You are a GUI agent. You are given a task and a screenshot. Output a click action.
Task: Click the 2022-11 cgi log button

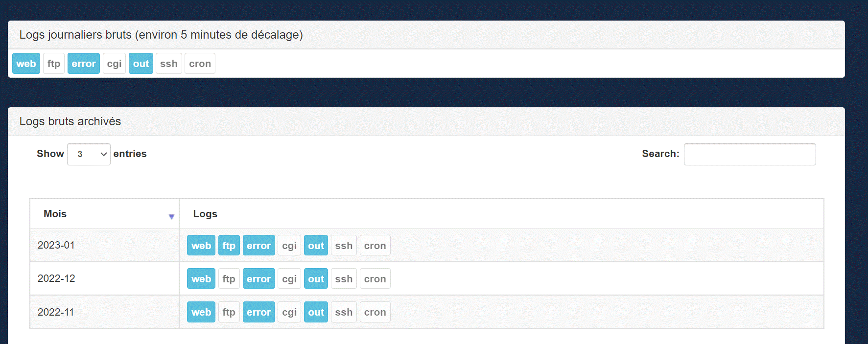click(x=289, y=312)
